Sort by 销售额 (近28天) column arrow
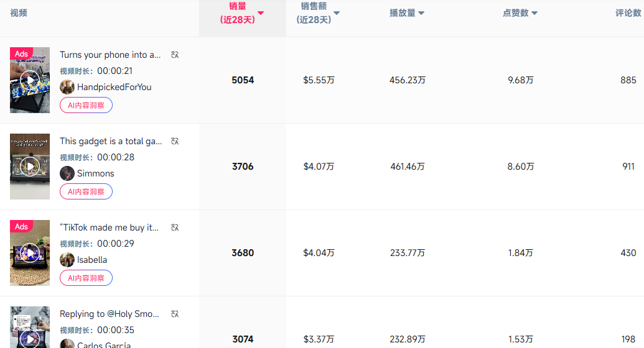 (x=337, y=13)
